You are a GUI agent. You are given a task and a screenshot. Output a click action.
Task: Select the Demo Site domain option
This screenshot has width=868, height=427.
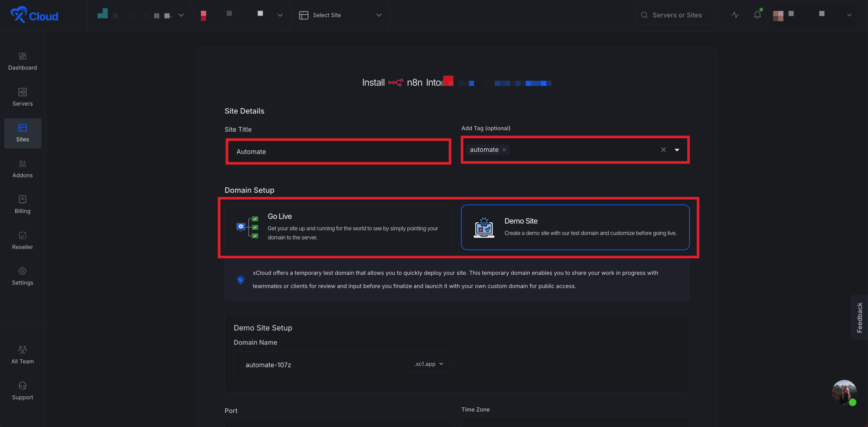(x=575, y=227)
